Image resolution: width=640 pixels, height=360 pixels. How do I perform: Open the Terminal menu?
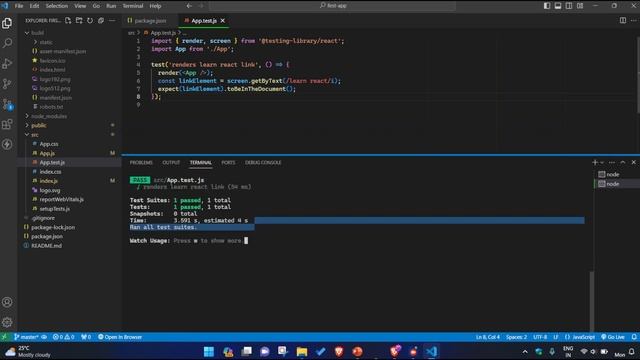[x=133, y=6]
